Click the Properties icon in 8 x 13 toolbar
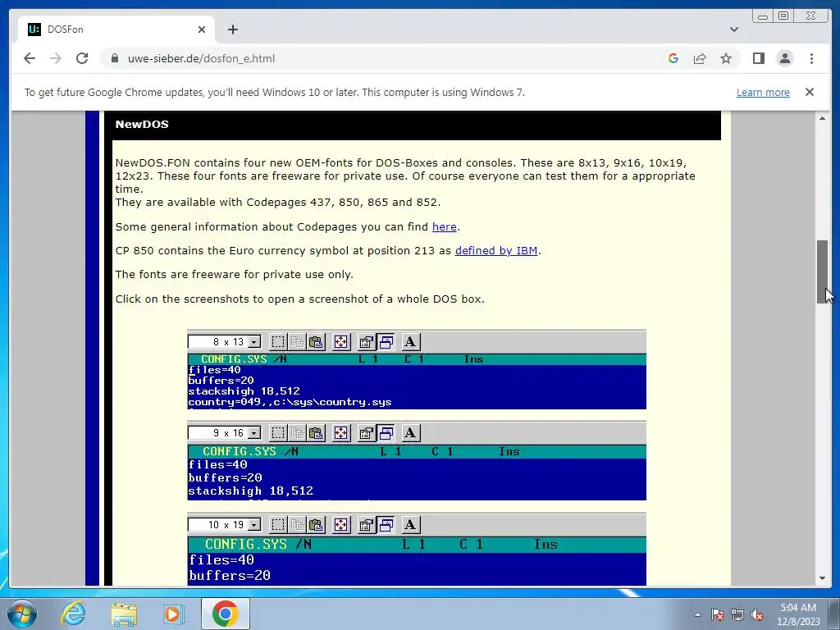The image size is (840, 630). point(367,342)
